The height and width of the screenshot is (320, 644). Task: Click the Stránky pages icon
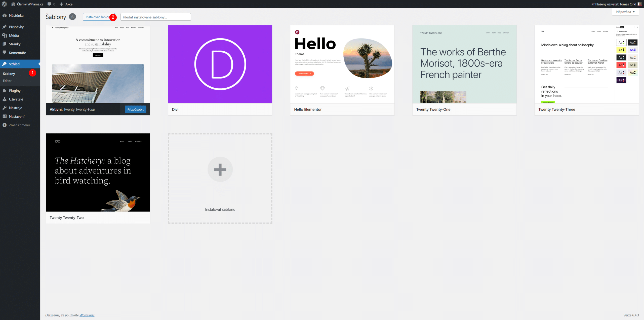(5, 44)
